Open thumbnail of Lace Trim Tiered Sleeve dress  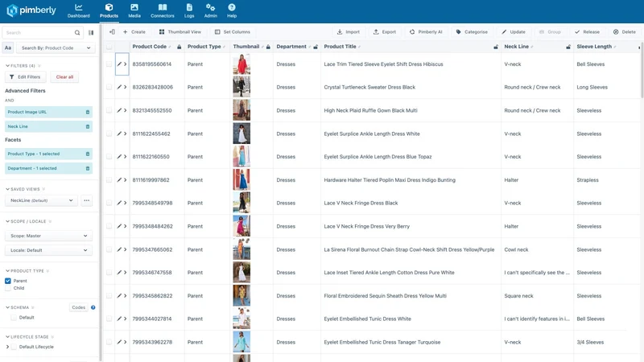[x=242, y=64]
